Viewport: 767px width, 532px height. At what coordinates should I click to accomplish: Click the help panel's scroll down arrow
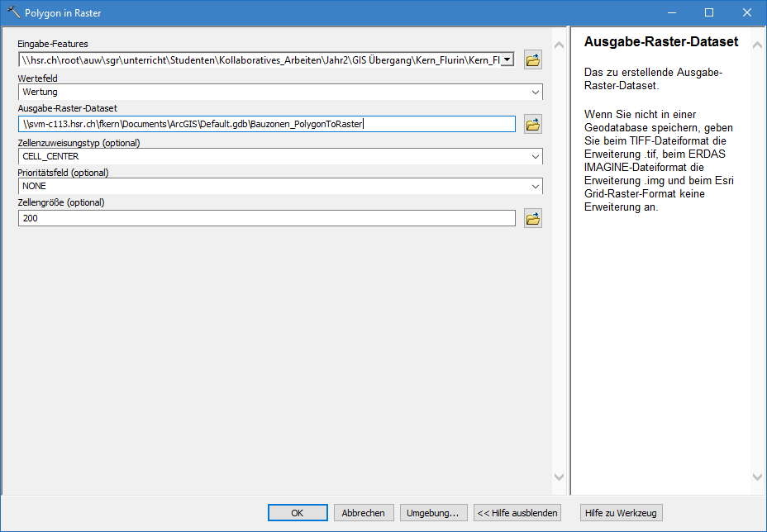click(758, 477)
